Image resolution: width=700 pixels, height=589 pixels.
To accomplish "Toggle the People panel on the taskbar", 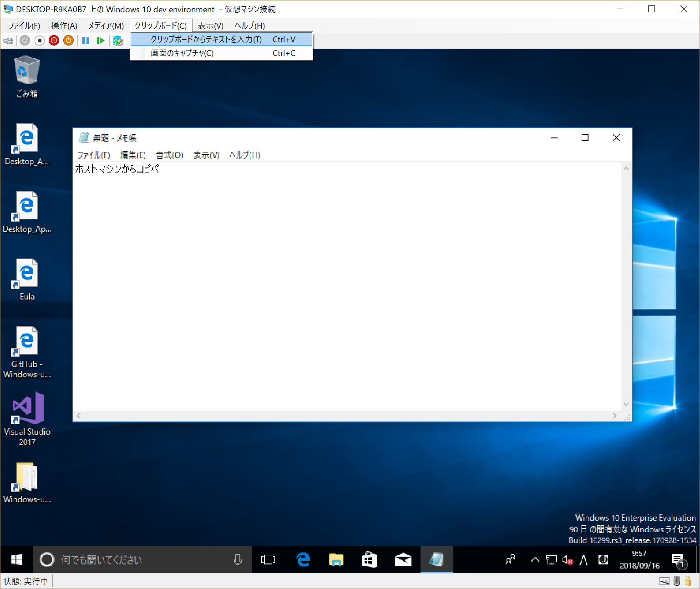I will [x=510, y=559].
